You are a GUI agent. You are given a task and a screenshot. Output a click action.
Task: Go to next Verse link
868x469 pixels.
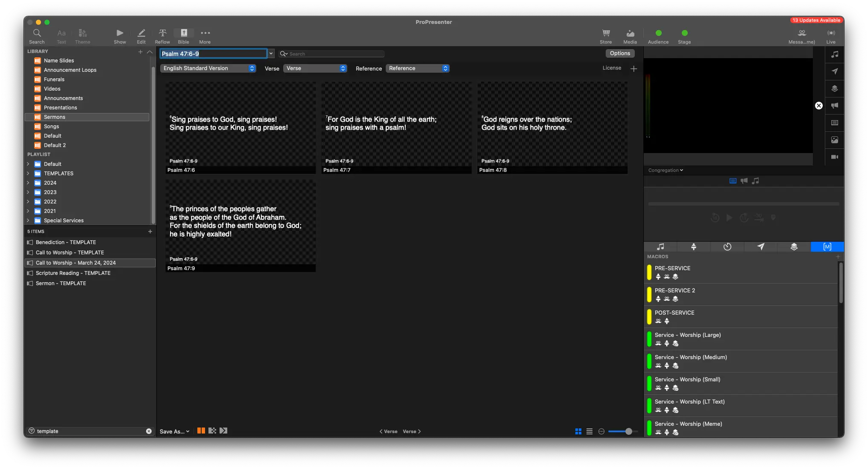click(x=412, y=431)
